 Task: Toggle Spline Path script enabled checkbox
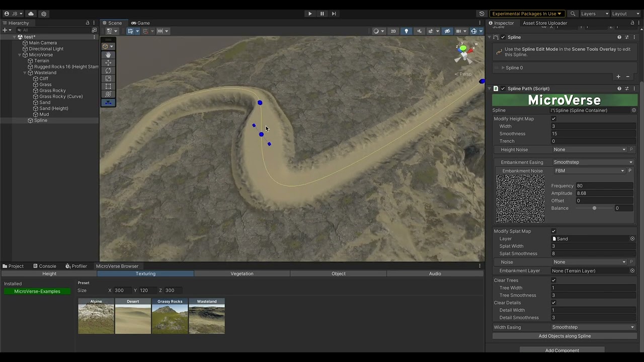pyautogui.click(x=503, y=88)
